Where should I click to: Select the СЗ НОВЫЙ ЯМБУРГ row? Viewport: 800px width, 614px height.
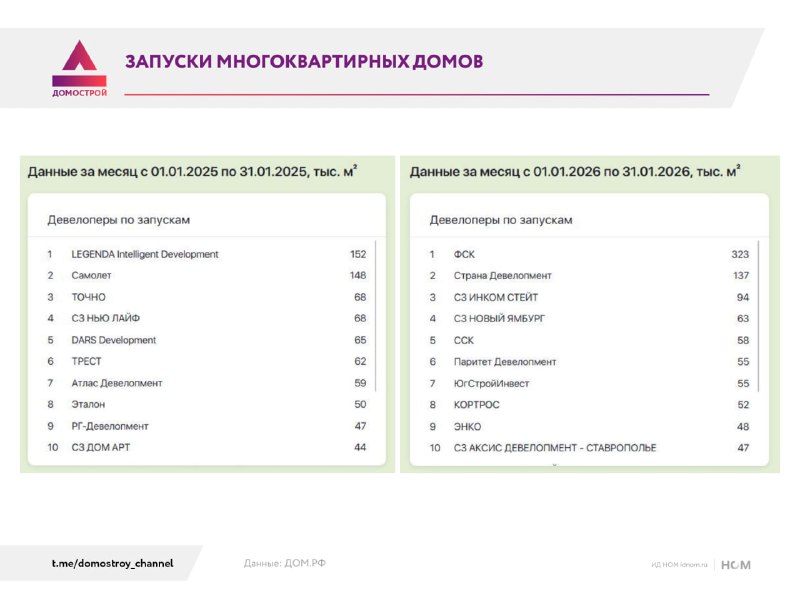coord(589,318)
